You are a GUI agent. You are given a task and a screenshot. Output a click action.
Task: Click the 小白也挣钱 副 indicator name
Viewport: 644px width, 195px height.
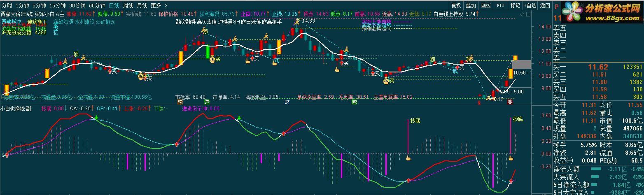[x=16, y=109]
